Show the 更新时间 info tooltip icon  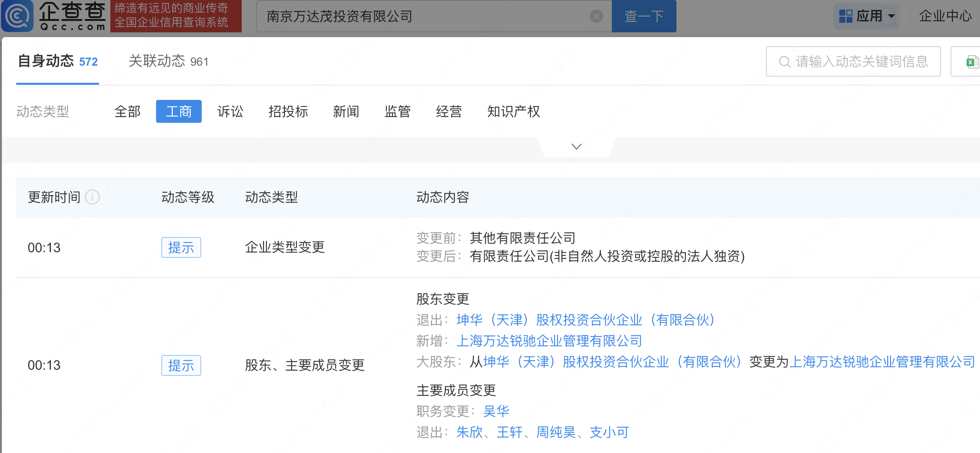point(92,197)
